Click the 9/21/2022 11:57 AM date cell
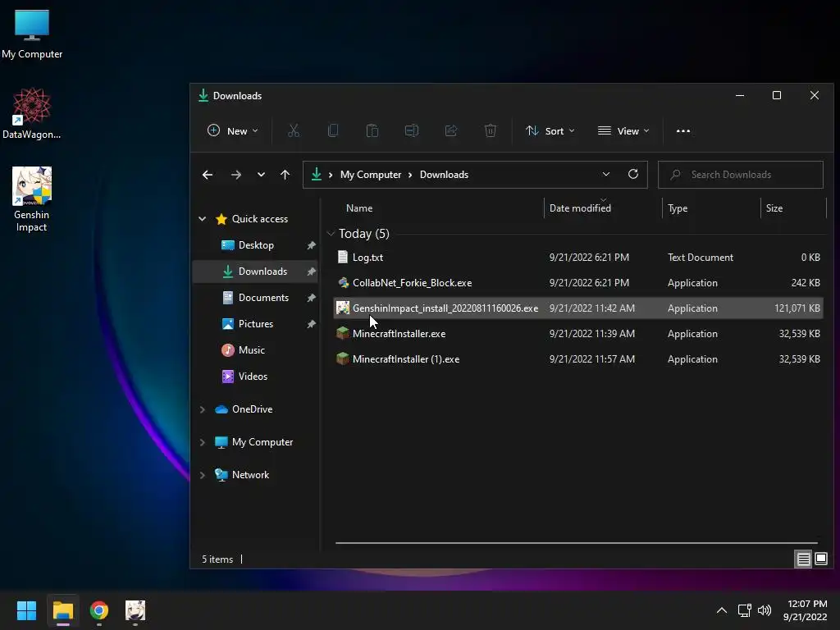 [592, 359]
